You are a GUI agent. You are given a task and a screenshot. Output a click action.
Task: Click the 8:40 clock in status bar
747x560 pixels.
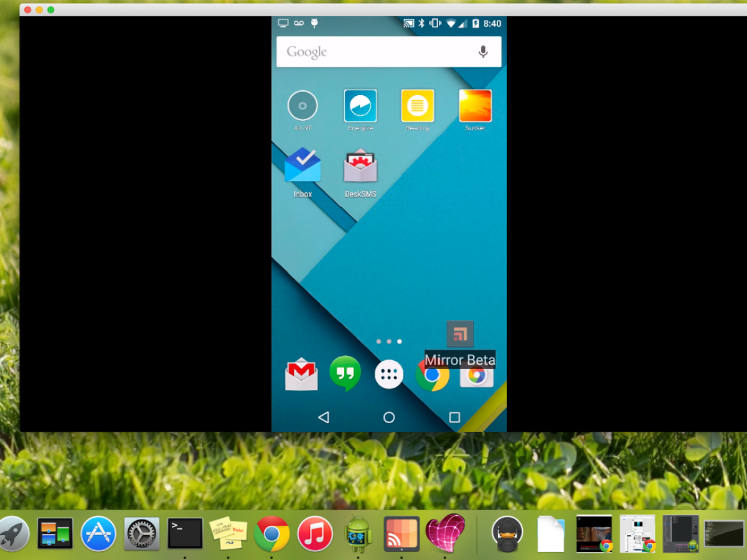click(x=492, y=24)
